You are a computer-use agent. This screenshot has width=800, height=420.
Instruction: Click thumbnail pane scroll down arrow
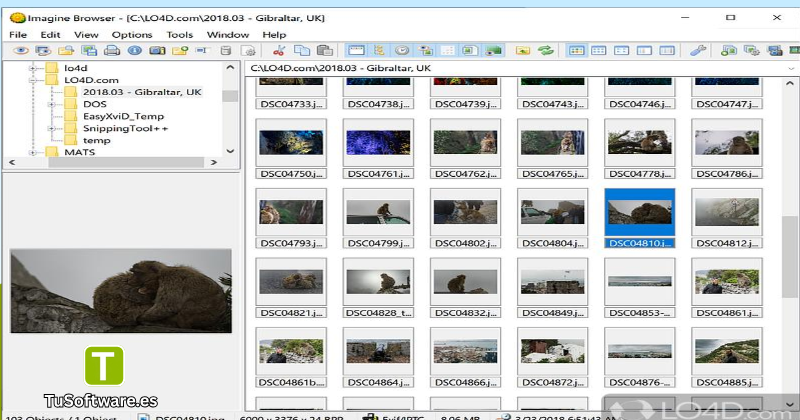click(789, 404)
